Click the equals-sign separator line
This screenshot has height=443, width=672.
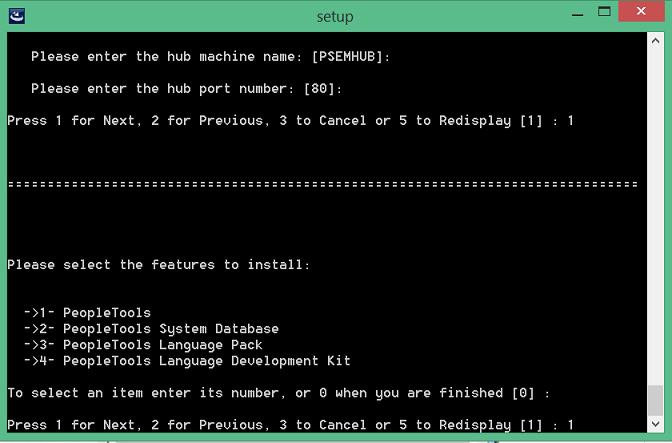tap(323, 185)
